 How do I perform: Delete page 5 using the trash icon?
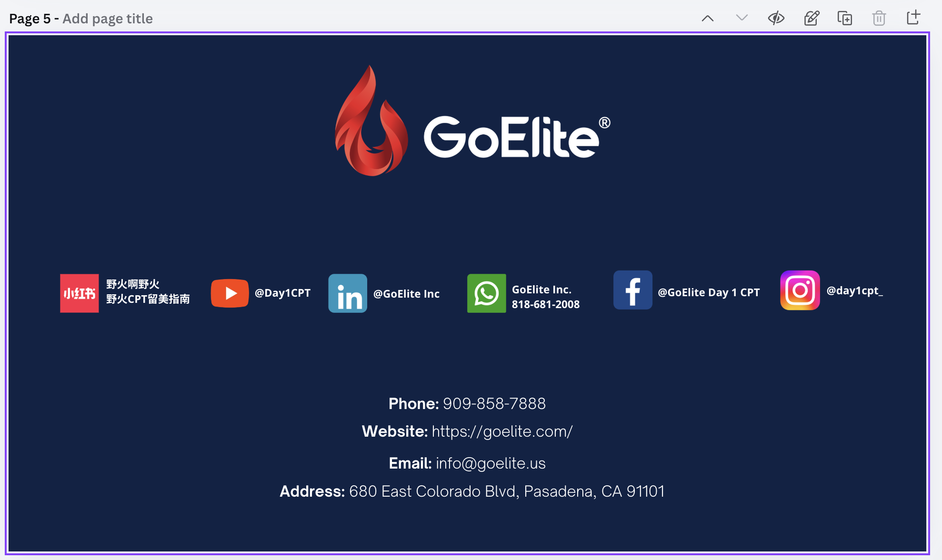click(x=879, y=19)
